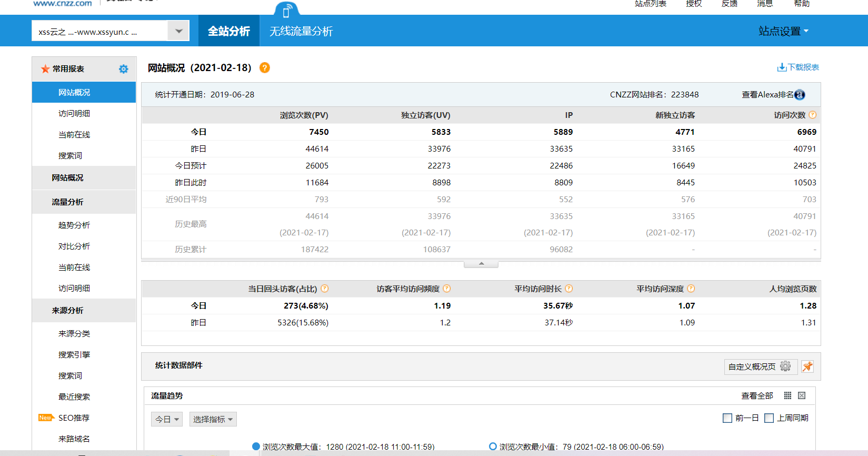The image size is (868, 456).
Task: Click the New badge next to SEO推荐
Action: [x=46, y=418]
